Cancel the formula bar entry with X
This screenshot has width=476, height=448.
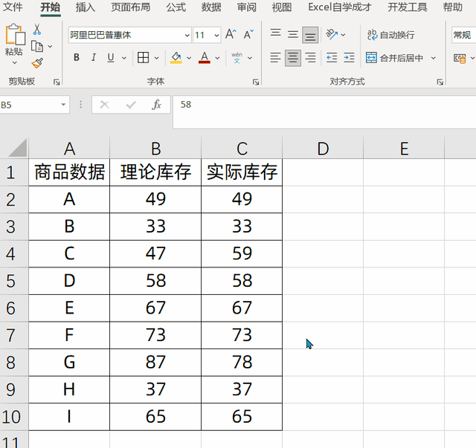(x=104, y=105)
